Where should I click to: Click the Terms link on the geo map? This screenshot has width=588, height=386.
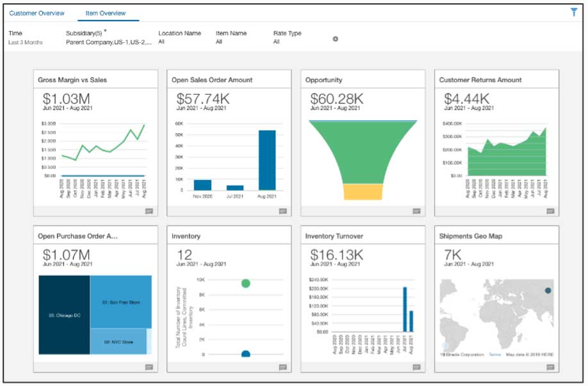tap(494, 354)
